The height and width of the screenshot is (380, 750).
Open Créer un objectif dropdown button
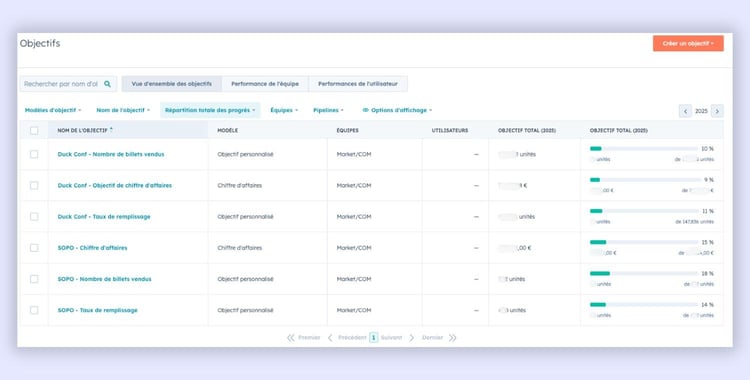[688, 44]
